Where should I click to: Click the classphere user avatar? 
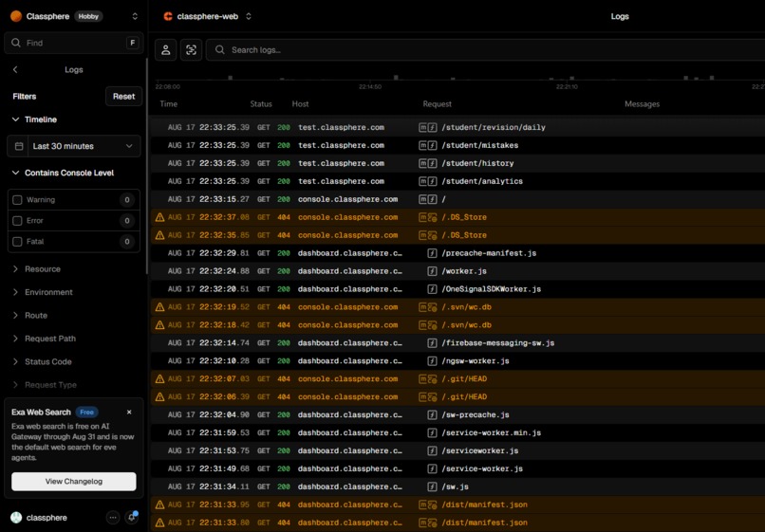[x=16, y=518]
